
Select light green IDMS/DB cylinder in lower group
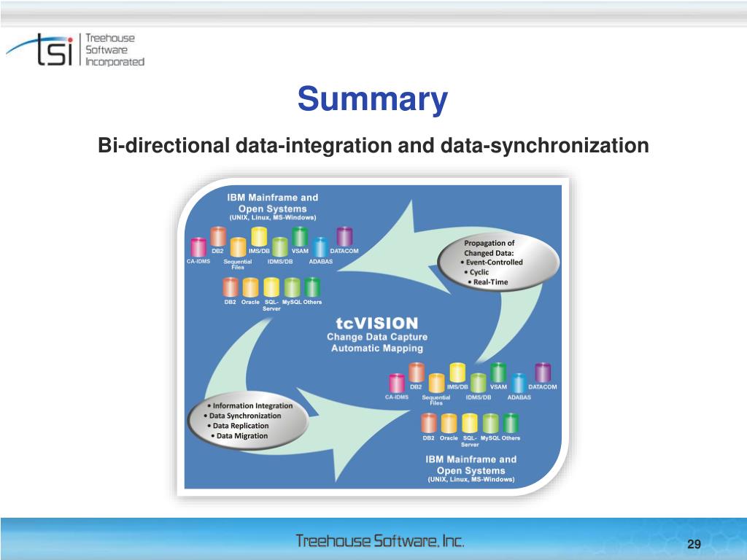tap(479, 384)
